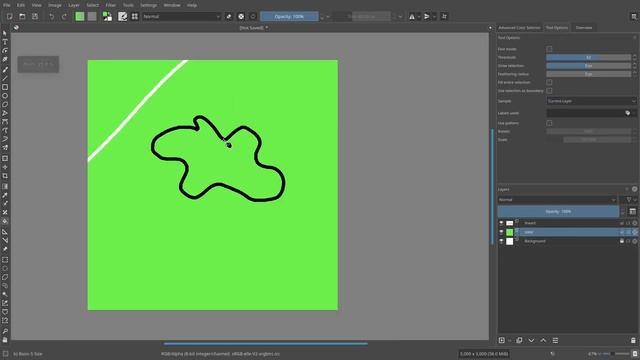The height and width of the screenshot is (360, 640).
Task: Enable the Fast mode checkbox
Action: coord(549,49)
